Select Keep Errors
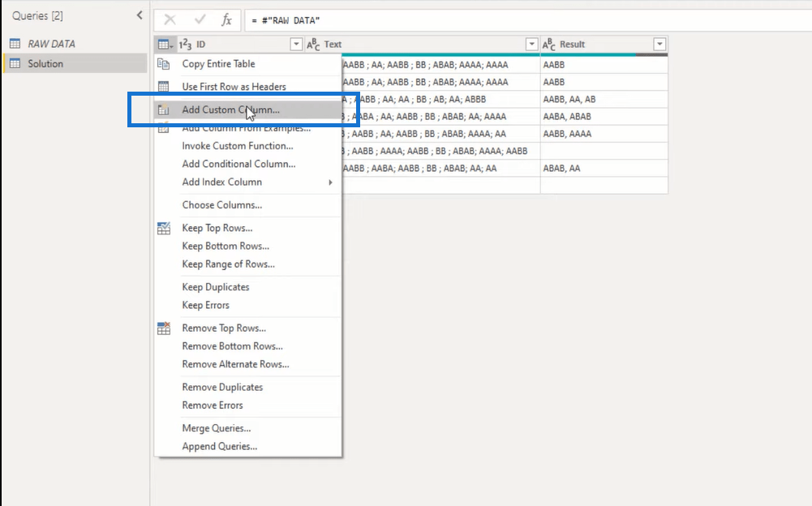Viewport: 812px width, 506px height. point(205,305)
